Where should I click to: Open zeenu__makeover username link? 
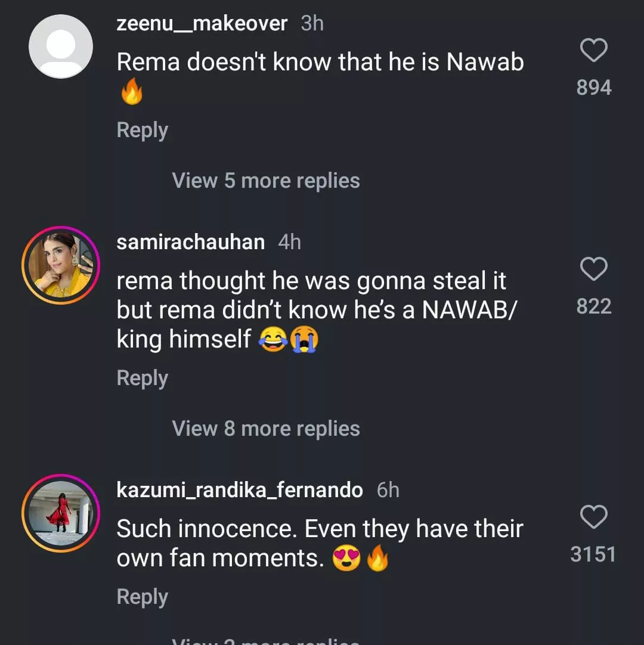[202, 24]
